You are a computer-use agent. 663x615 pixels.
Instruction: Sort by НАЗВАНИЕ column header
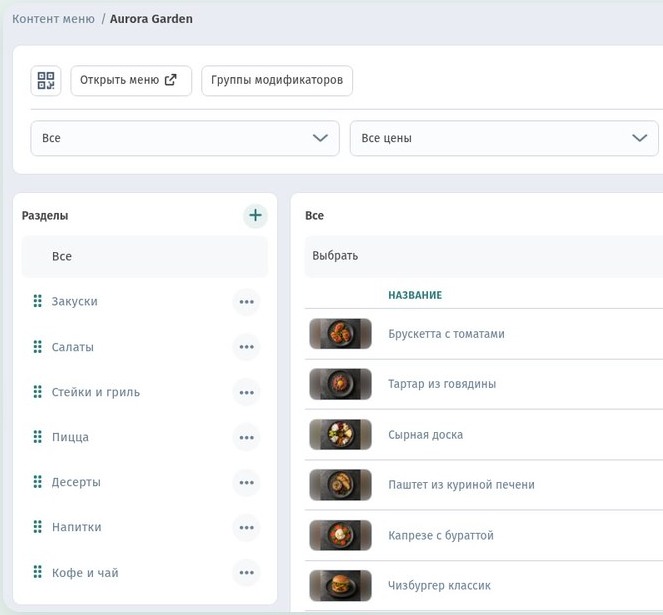(x=415, y=295)
